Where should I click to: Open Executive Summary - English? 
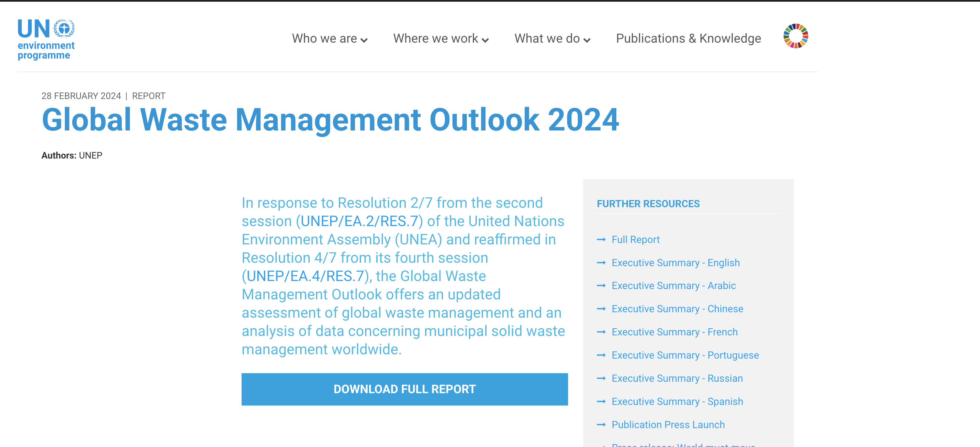(x=676, y=263)
